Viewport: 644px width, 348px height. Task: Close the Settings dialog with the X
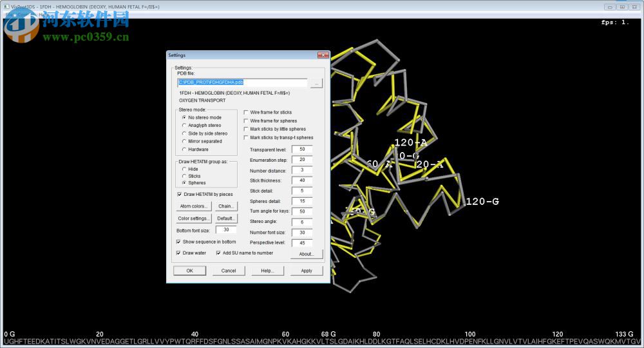click(323, 55)
